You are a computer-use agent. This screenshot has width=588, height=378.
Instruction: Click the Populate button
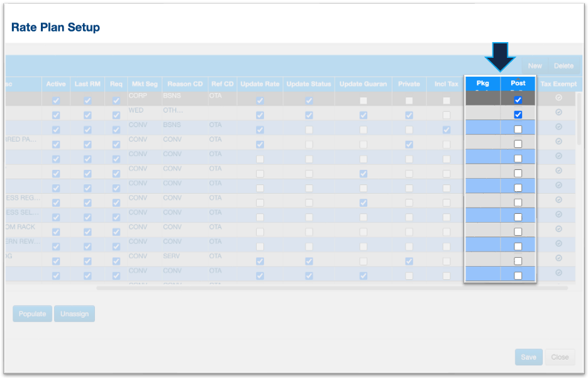[32, 314]
